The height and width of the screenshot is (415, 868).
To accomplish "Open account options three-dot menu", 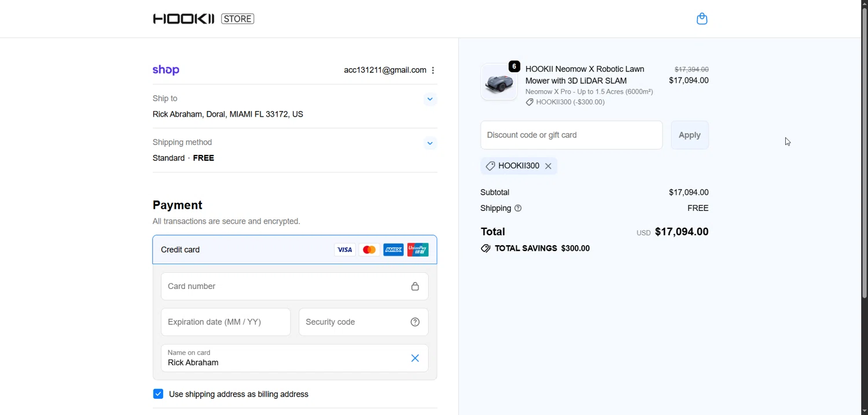I will click(433, 71).
